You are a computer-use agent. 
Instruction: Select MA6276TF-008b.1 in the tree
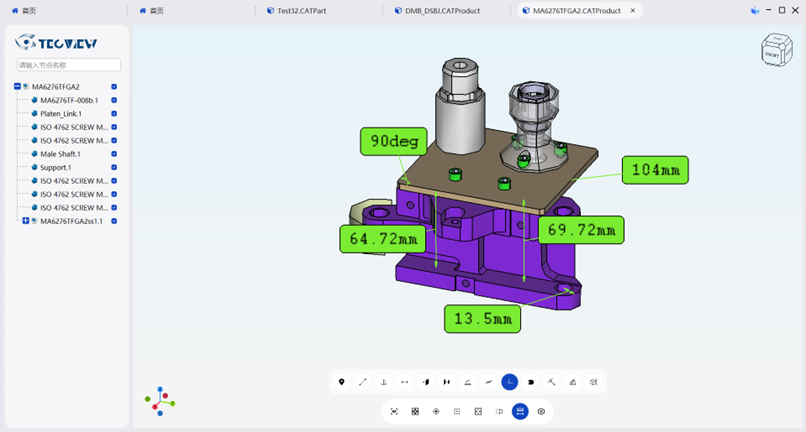coord(68,100)
